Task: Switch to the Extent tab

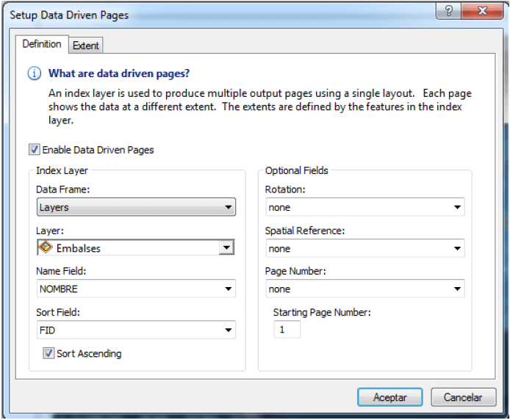Action: click(x=86, y=46)
